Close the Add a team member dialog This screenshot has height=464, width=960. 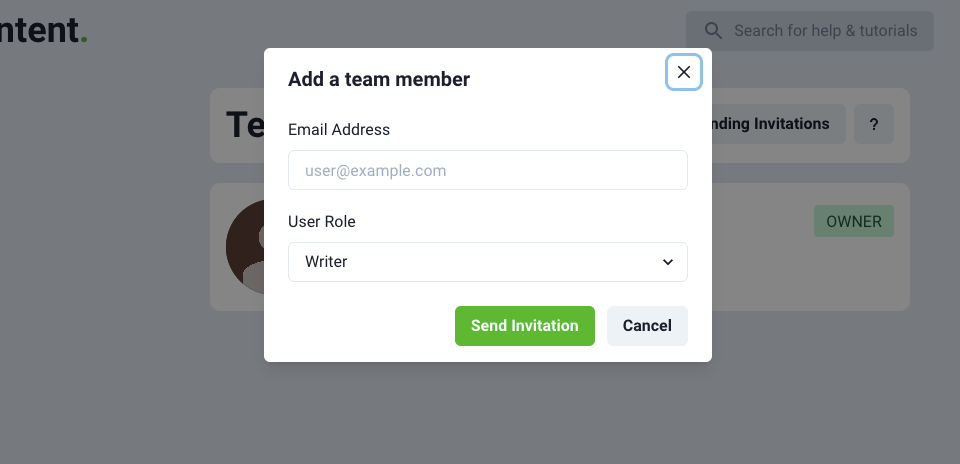coord(684,72)
